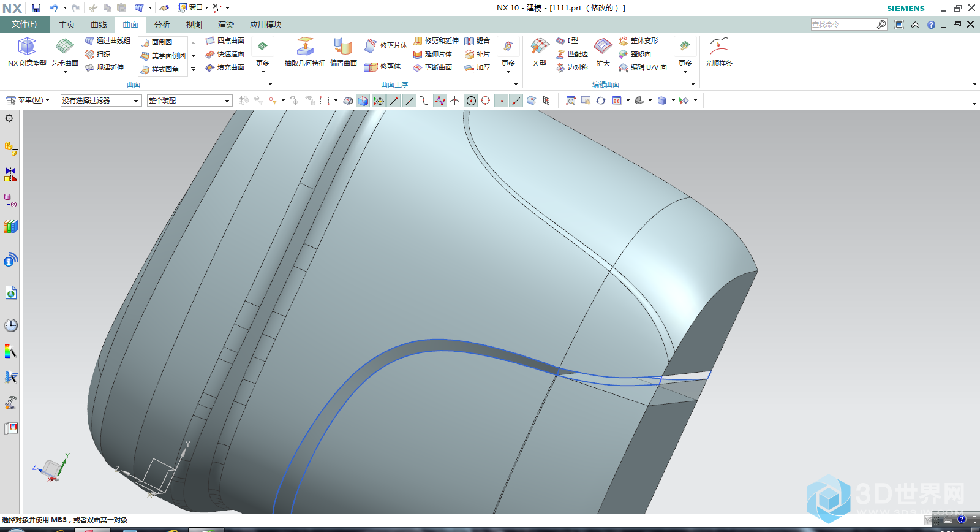Image resolution: width=980 pixels, height=532 pixels.
Task: Toggle snap to end point
Action: [394, 101]
